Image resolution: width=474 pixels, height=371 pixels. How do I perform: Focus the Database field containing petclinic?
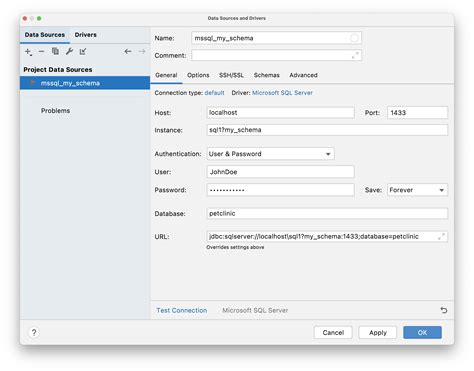[327, 214]
